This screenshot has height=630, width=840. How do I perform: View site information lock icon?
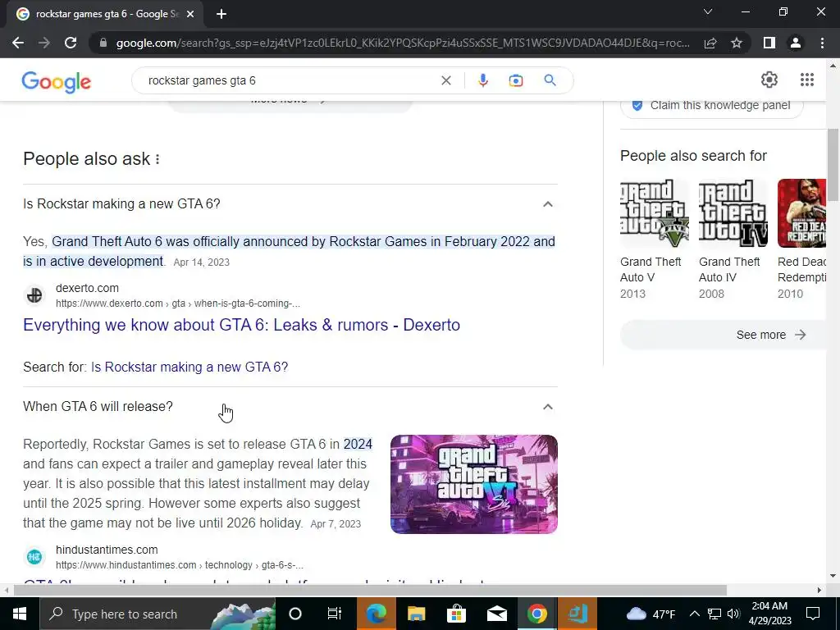coord(103,43)
